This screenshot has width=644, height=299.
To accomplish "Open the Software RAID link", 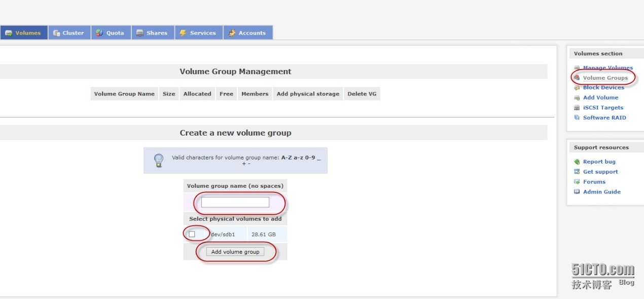I will pyautogui.click(x=604, y=118).
